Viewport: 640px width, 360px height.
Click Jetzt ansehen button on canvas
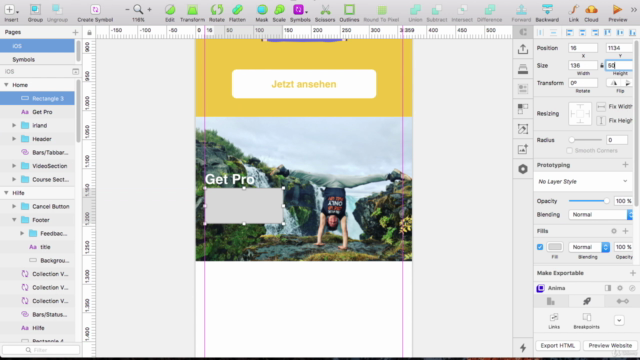[x=304, y=84]
